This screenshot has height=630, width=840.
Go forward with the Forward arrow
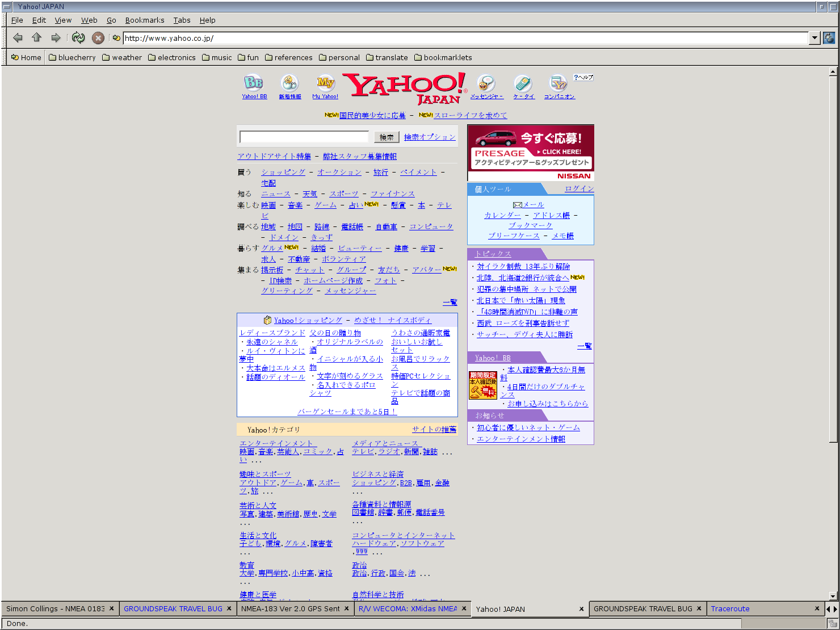56,38
